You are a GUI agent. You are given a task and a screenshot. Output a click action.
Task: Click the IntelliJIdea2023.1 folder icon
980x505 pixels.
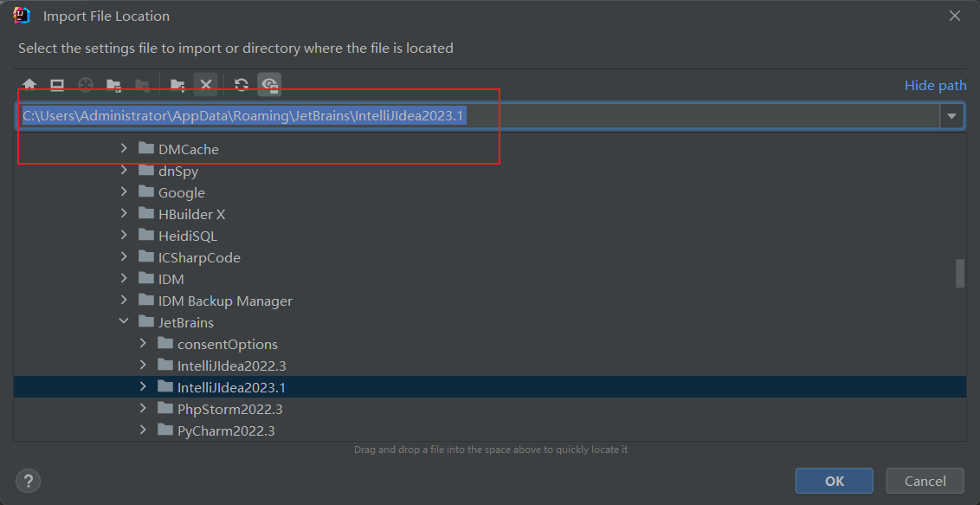[x=165, y=387]
